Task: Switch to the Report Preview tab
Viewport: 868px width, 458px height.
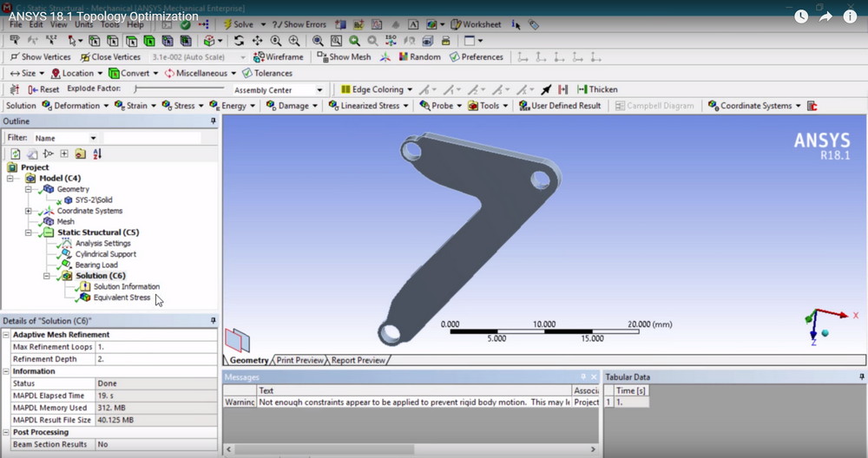Action: tap(358, 360)
